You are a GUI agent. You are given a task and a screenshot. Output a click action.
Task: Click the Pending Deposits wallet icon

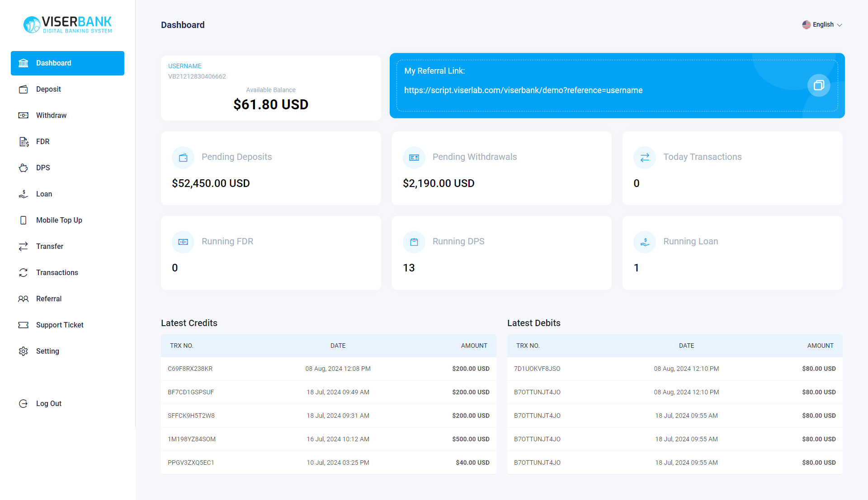click(183, 158)
